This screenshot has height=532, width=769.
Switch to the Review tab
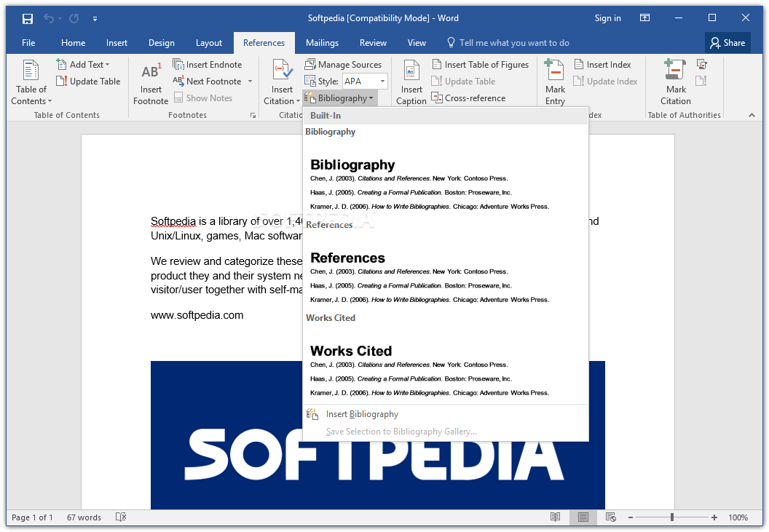pos(373,43)
